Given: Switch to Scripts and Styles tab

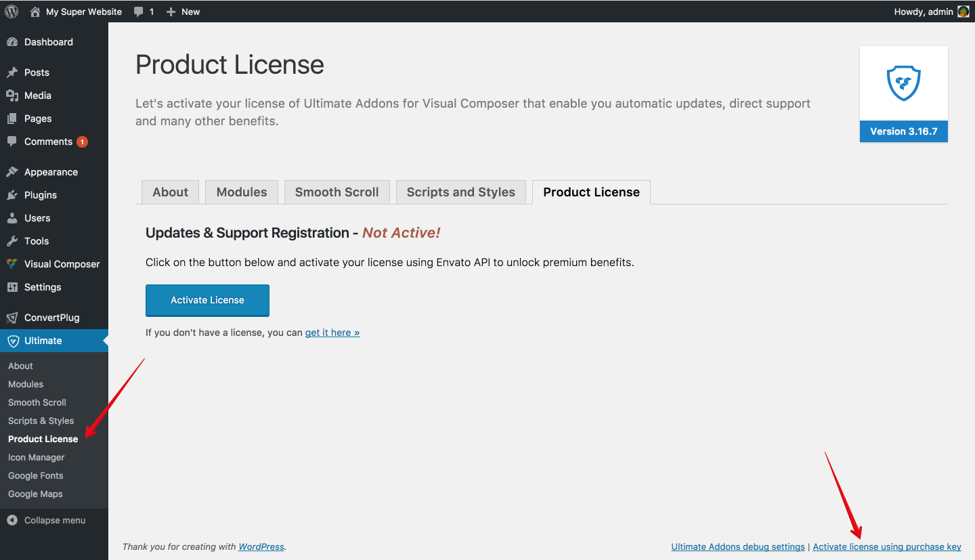Looking at the screenshot, I should tap(461, 192).
